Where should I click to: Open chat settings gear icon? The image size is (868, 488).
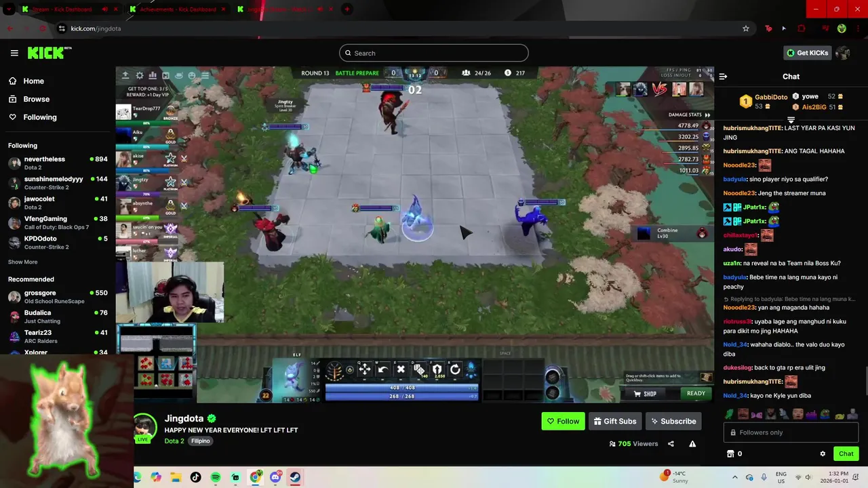pos(823,453)
